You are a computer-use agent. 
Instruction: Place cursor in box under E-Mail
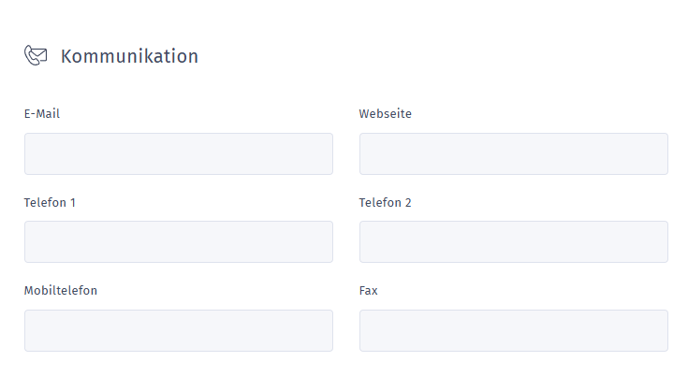pos(179,154)
